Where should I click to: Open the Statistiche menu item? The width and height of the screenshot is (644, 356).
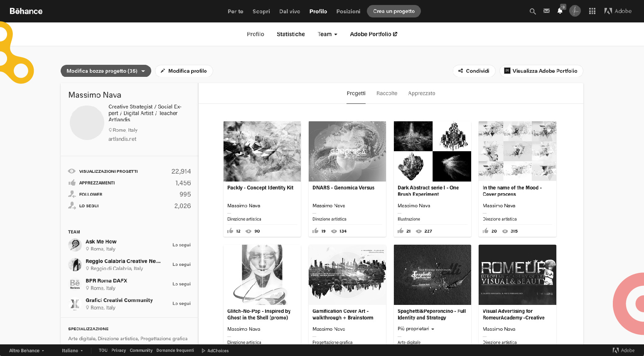click(x=290, y=34)
